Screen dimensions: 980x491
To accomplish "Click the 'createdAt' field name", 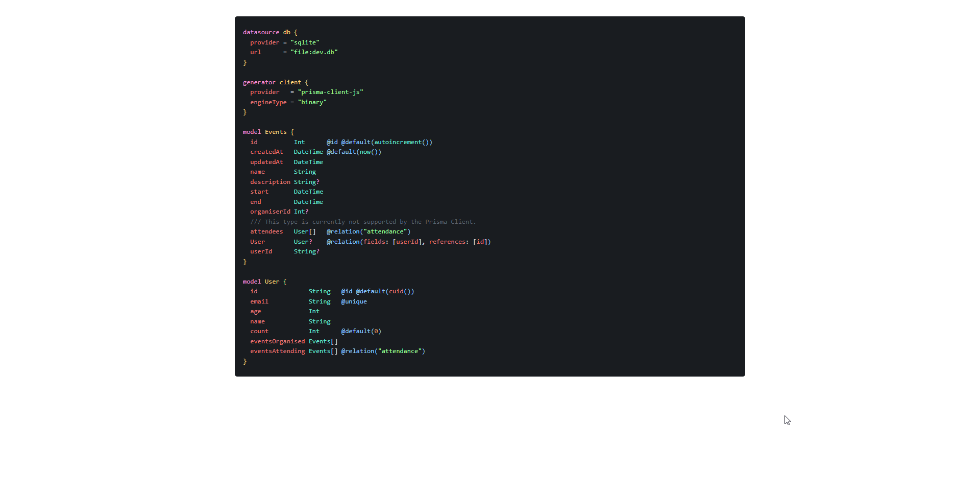I will pyautogui.click(x=266, y=152).
